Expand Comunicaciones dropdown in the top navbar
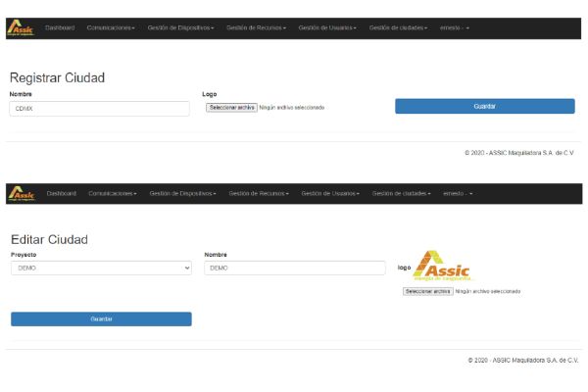This screenshot has height=392, width=588. pyautogui.click(x=110, y=28)
